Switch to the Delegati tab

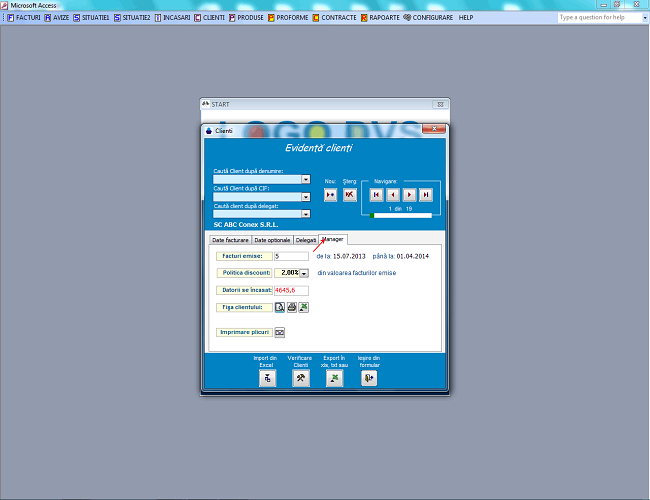click(306, 240)
